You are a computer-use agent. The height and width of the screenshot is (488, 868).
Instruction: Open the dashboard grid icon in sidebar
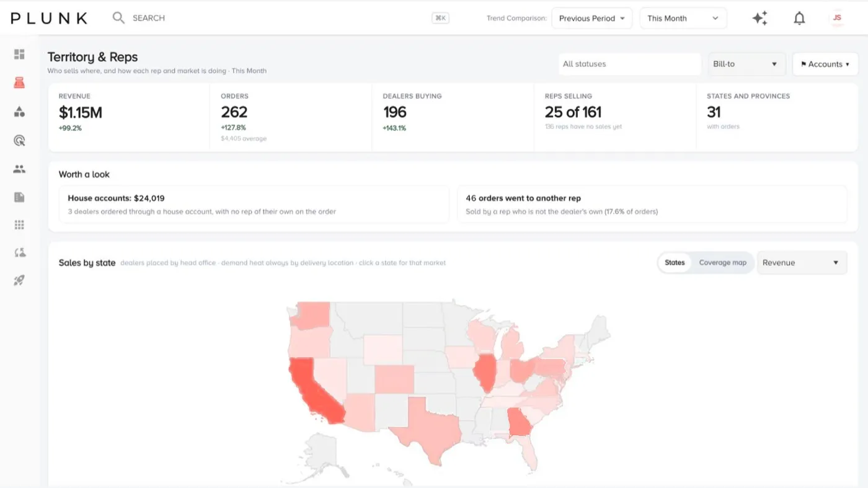click(19, 54)
